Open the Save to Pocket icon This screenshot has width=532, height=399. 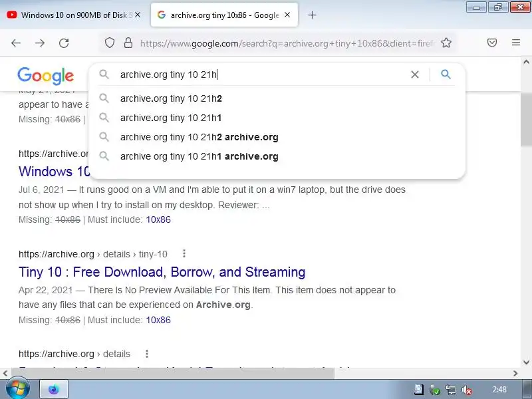492,43
